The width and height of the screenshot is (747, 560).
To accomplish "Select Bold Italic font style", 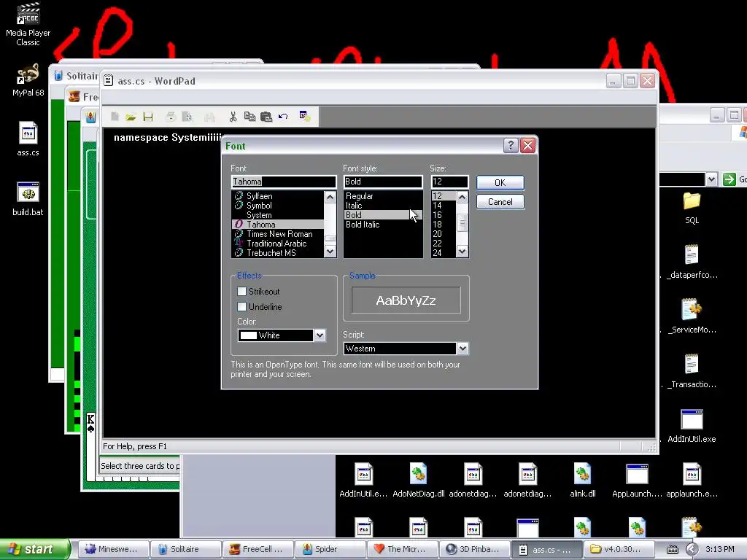I will [x=383, y=225].
